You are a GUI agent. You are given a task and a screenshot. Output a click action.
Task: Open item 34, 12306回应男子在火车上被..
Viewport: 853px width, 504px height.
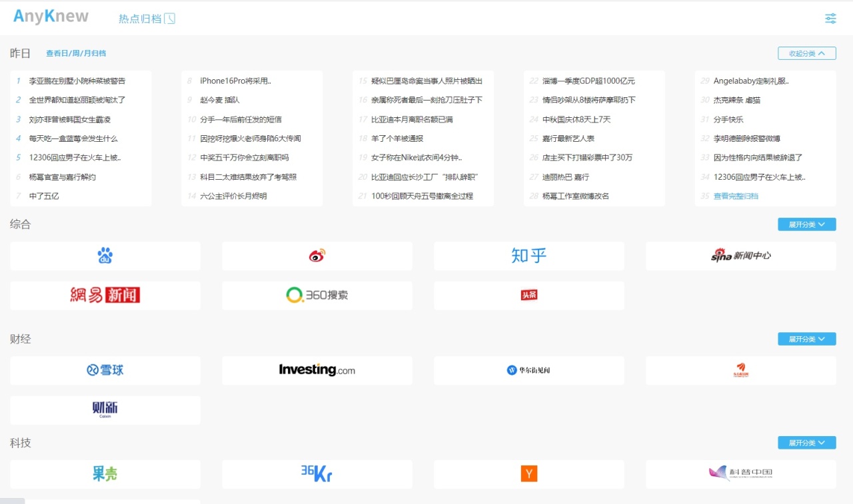click(x=760, y=177)
